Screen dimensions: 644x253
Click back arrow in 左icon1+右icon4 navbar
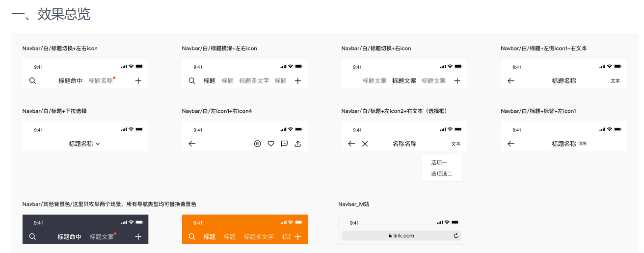[x=192, y=144]
